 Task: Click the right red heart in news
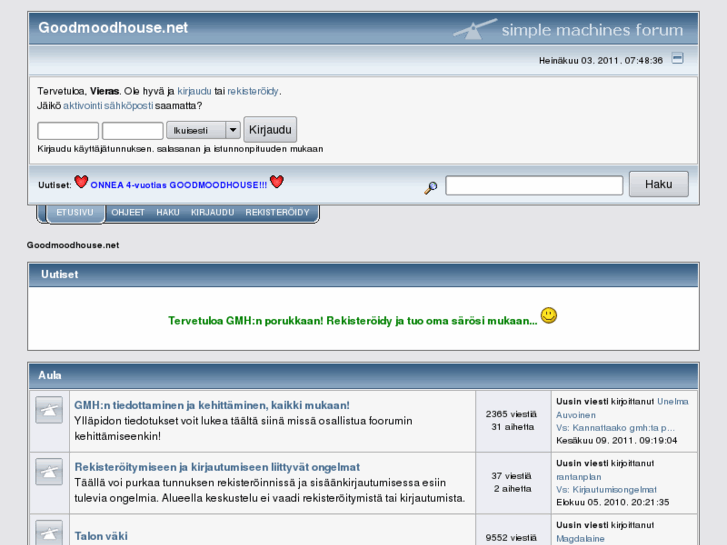pos(277,182)
